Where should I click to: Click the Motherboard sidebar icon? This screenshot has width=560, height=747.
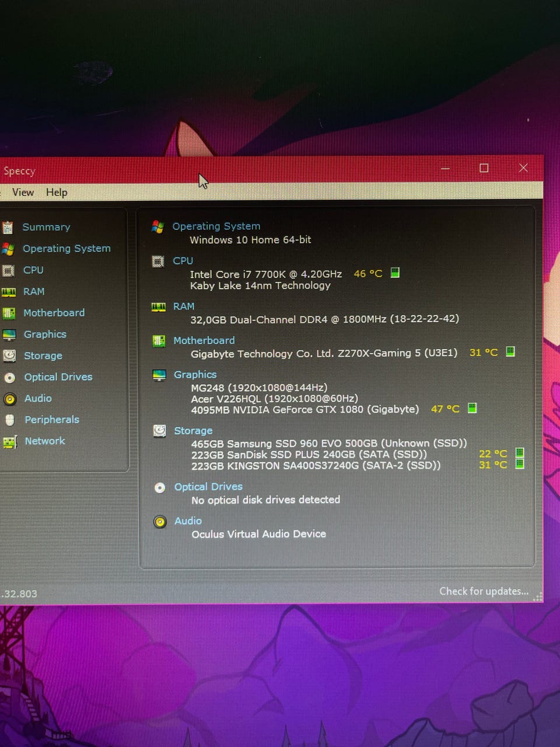coord(9,313)
